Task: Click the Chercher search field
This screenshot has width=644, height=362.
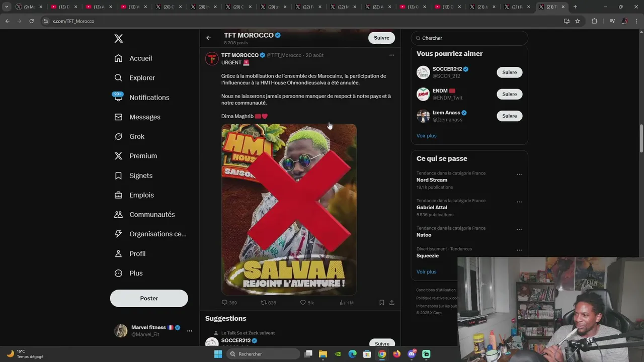Action: (469, 38)
